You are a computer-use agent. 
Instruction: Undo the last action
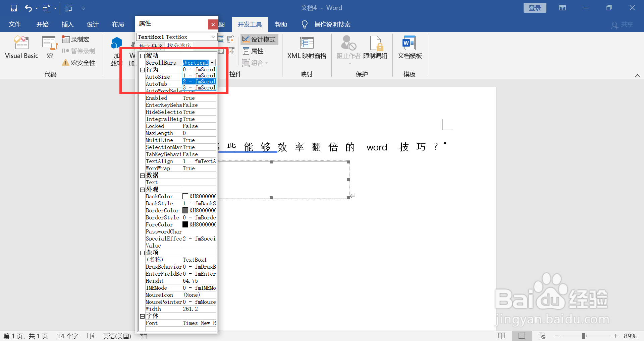click(x=28, y=8)
